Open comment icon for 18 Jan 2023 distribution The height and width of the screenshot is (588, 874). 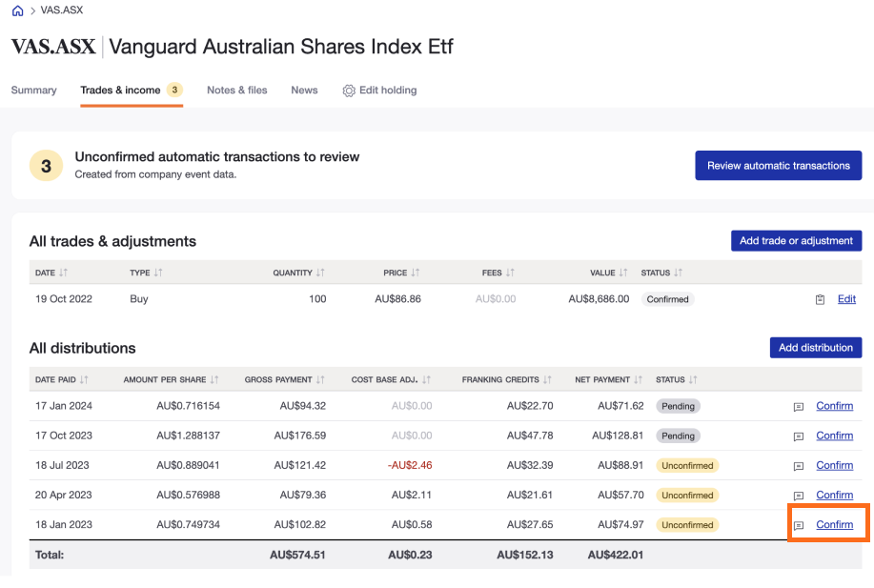coord(798,525)
